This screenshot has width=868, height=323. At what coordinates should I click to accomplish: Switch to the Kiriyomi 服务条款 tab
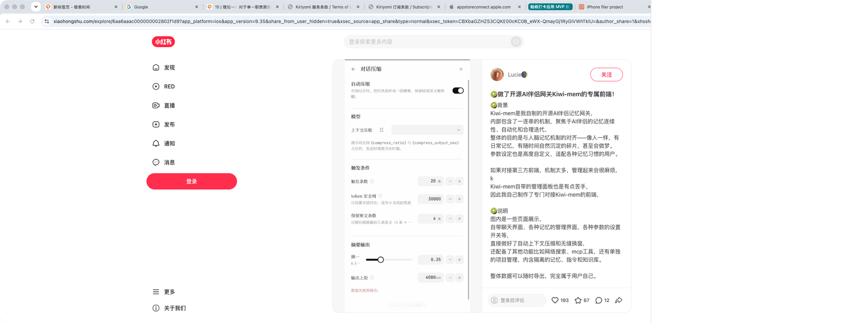324,7
